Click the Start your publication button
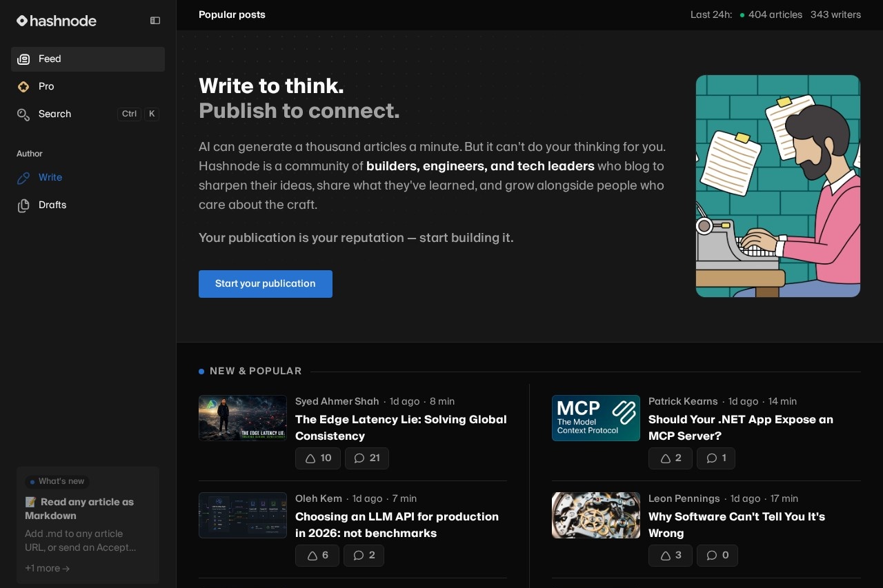The image size is (883, 588). click(266, 284)
